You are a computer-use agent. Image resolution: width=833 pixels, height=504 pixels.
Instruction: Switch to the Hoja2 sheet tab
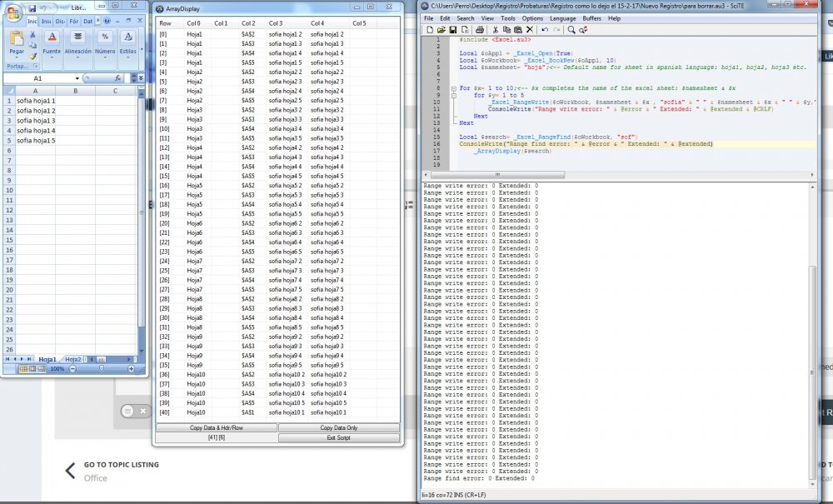(72, 359)
